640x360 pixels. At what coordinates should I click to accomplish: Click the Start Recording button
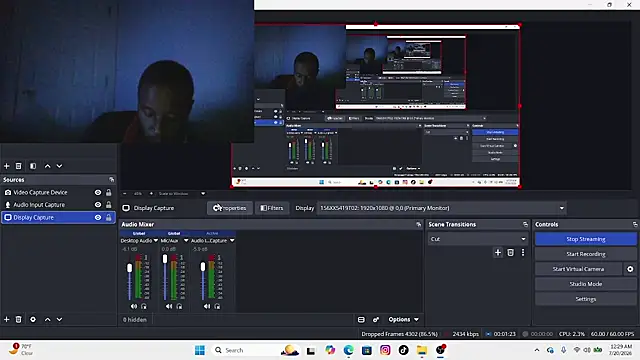point(586,254)
